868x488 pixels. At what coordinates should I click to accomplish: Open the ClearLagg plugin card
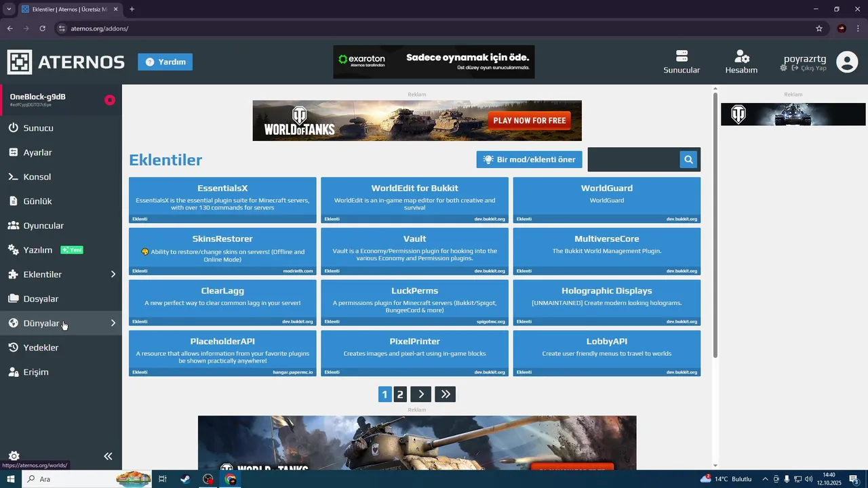[x=222, y=302]
